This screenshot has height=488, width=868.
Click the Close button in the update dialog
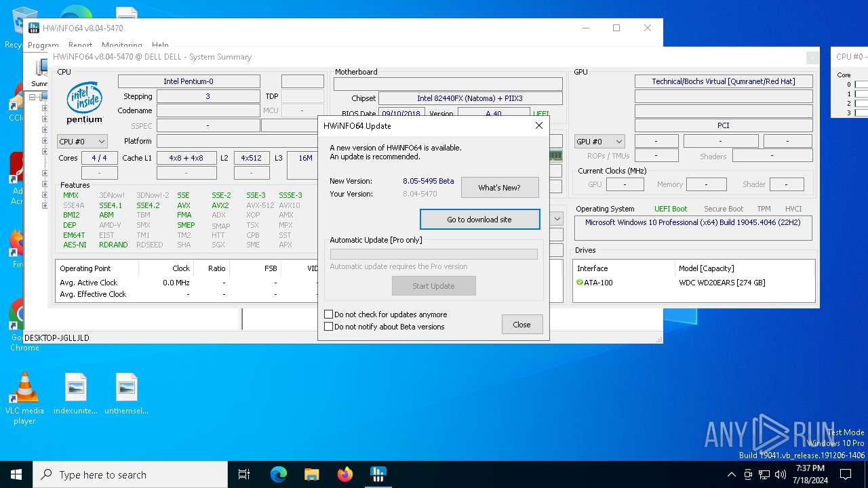click(521, 325)
